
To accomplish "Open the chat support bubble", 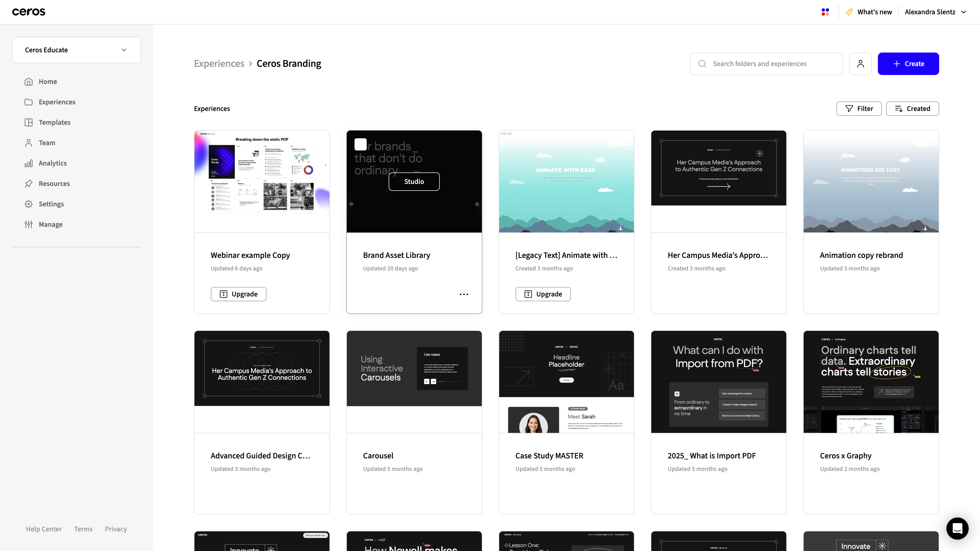I will point(957,528).
